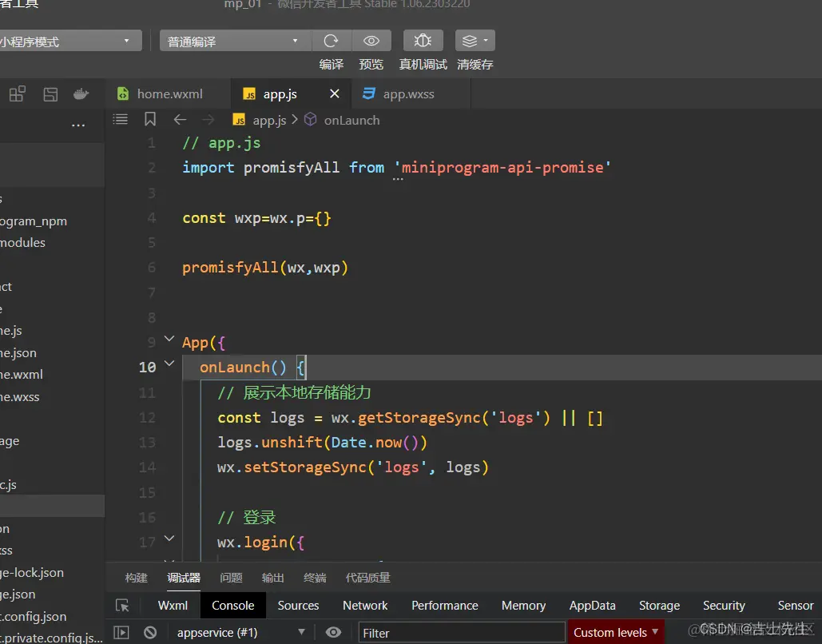Clear the console with the ban icon
The image size is (822, 644).
[150, 633]
